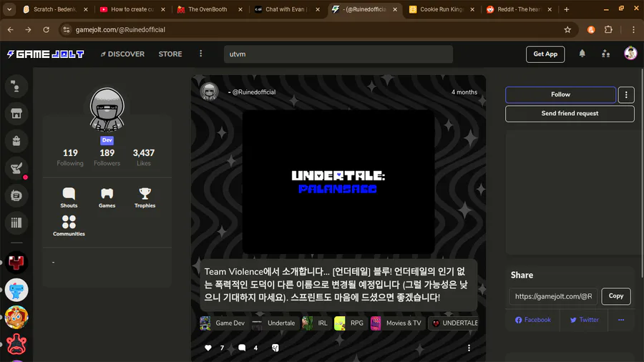The width and height of the screenshot is (644, 362).
Task: Open the post options three-dot menu
Action: click(x=469, y=348)
